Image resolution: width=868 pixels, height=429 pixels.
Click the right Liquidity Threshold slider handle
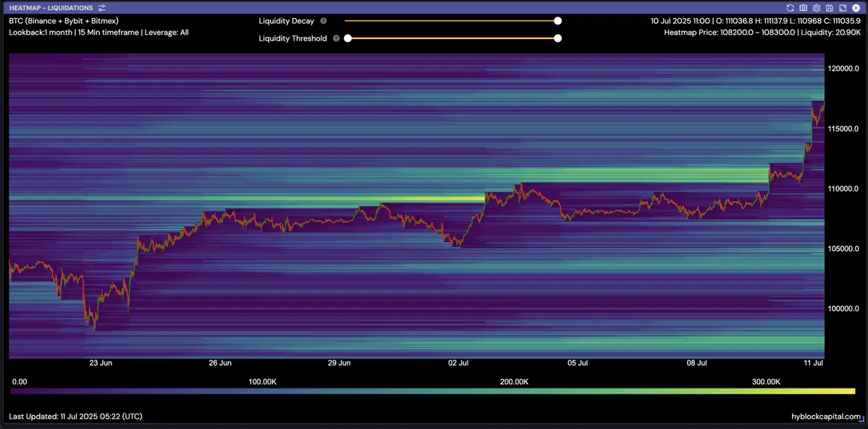(x=558, y=38)
